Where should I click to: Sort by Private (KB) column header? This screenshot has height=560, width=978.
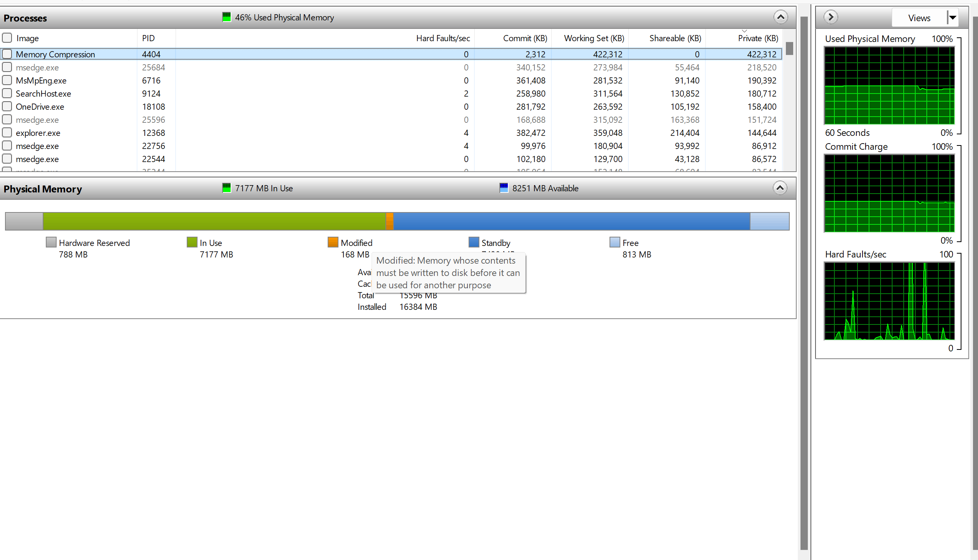coord(757,38)
